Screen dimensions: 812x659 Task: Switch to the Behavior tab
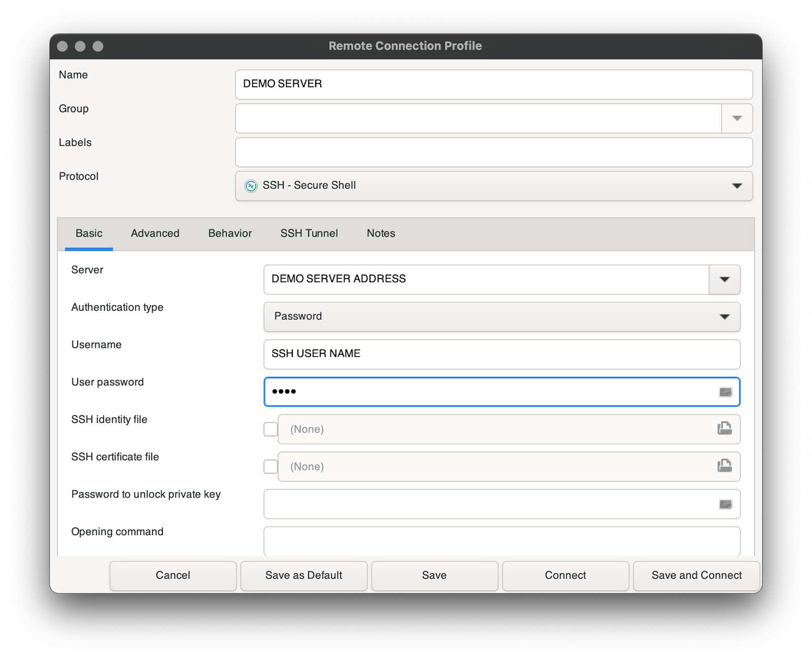pos(230,234)
